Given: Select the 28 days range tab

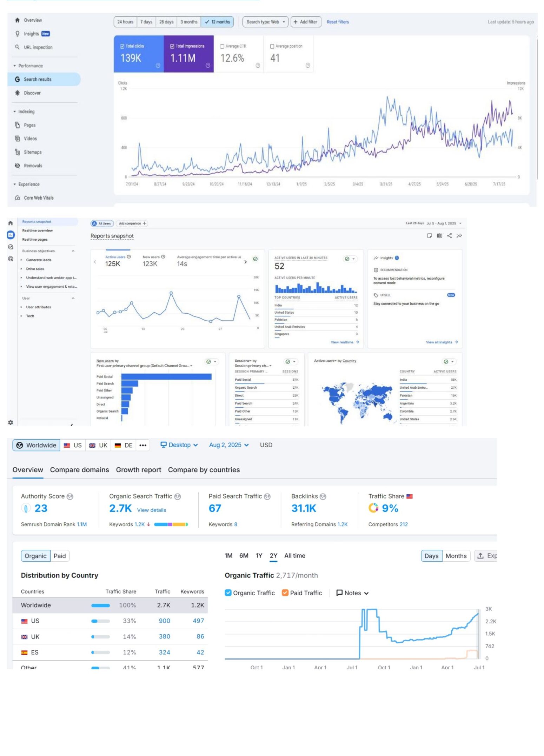Looking at the screenshot, I should pyautogui.click(x=166, y=22).
